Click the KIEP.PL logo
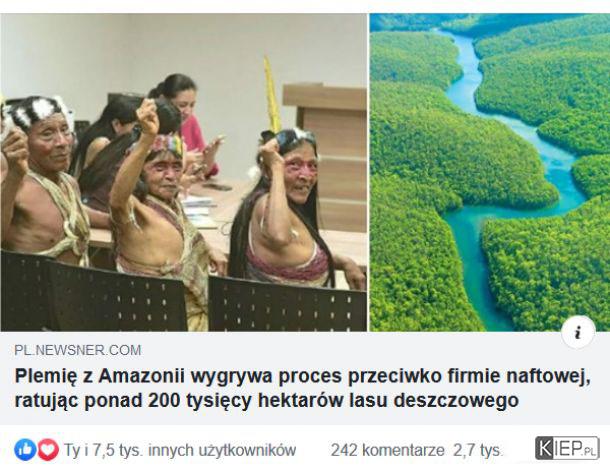The width and height of the screenshot is (610, 470). [x=566, y=448]
